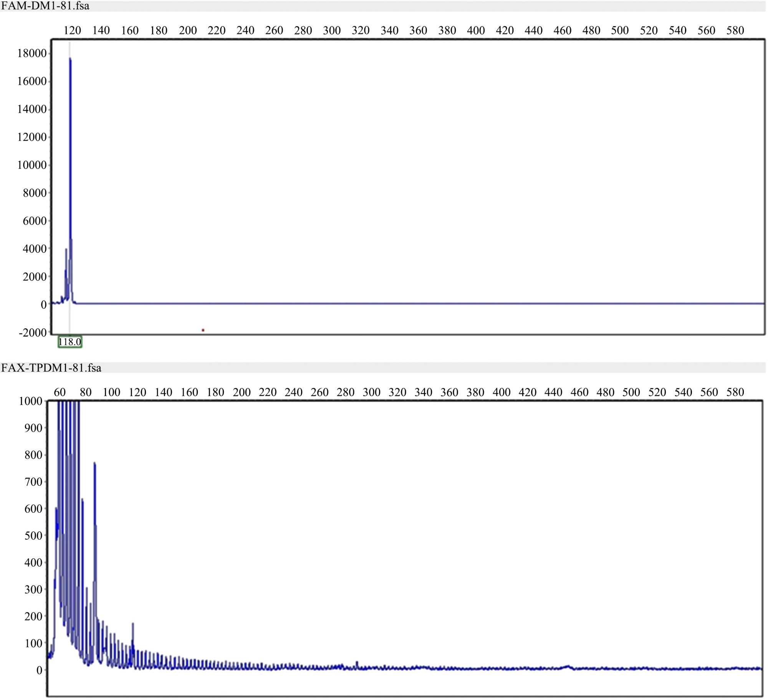
Task: Click the small red dot marker below baseline
Action: (x=203, y=330)
